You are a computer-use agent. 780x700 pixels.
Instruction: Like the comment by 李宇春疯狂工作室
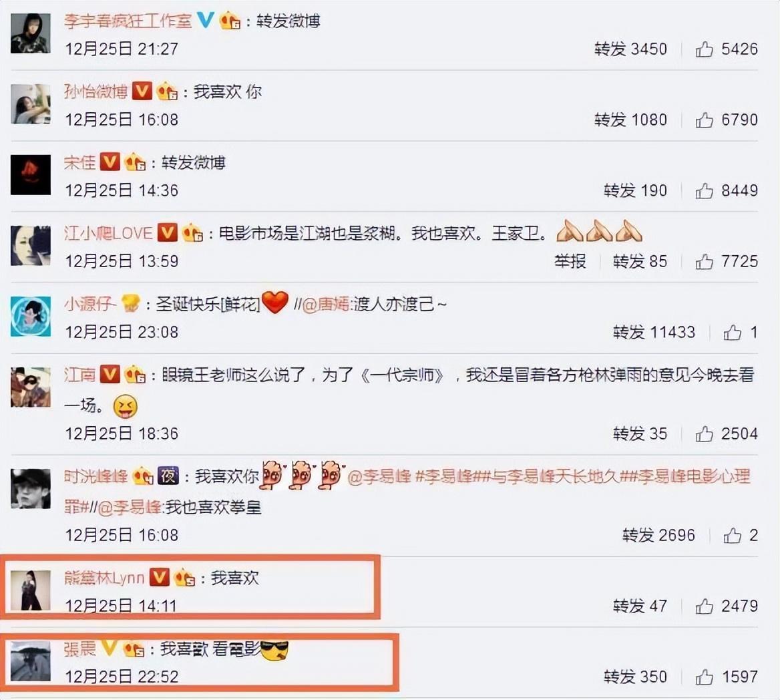[x=704, y=49]
